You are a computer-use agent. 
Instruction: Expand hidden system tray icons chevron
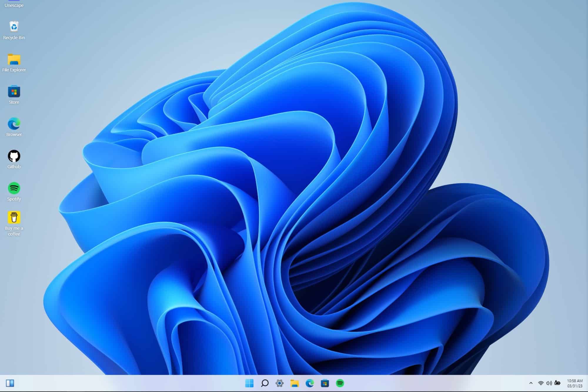pos(531,383)
